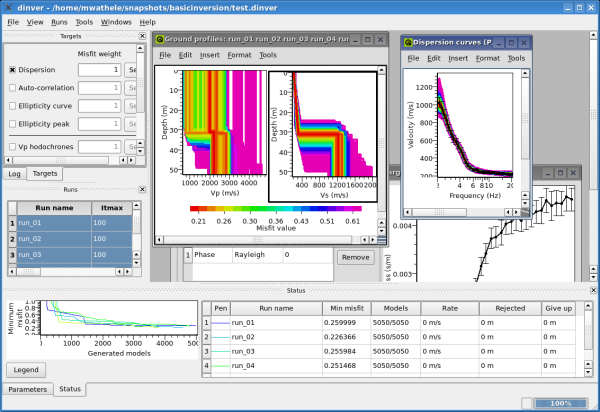600x412 pixels.
Task: Open File menu in Ground profiles window
Action: pos(165,55)
